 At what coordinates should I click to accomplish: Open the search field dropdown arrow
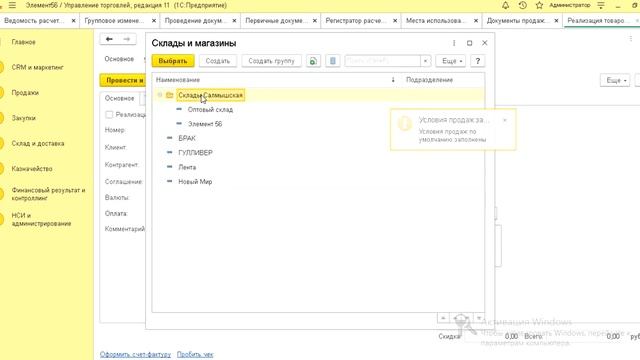pyautogui.click(x=425, y=61)
